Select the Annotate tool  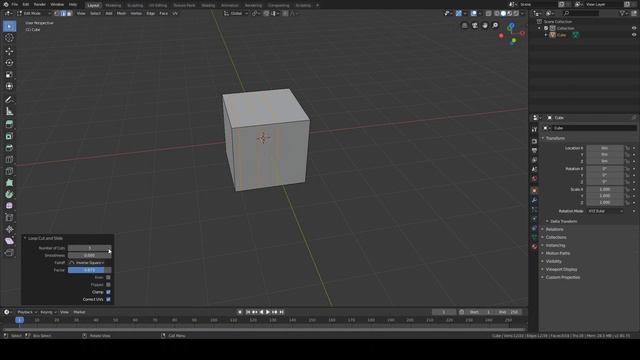(9, 100)
